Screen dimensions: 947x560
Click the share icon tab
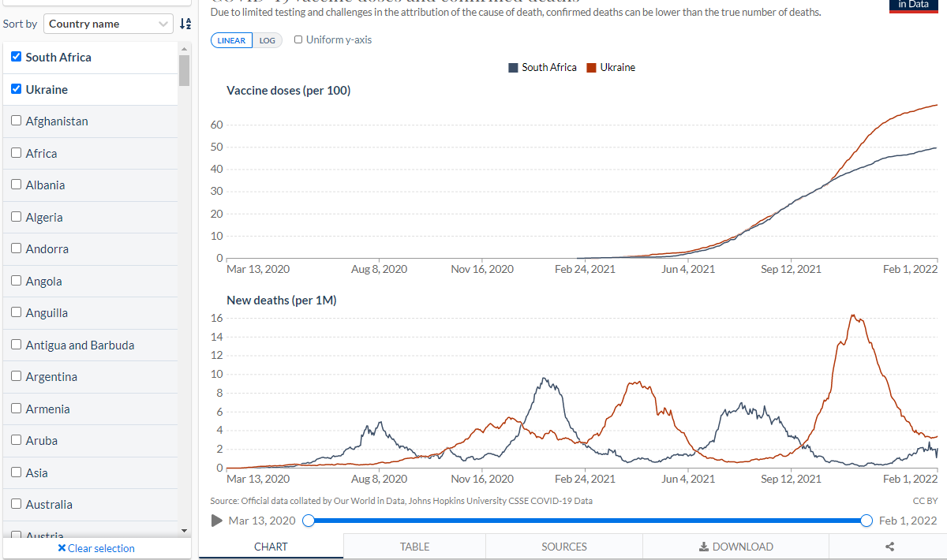coord(889,547)
